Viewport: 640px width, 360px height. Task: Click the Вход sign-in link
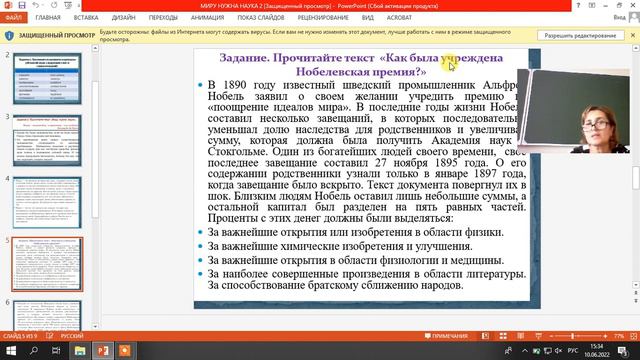coord(619,18)
